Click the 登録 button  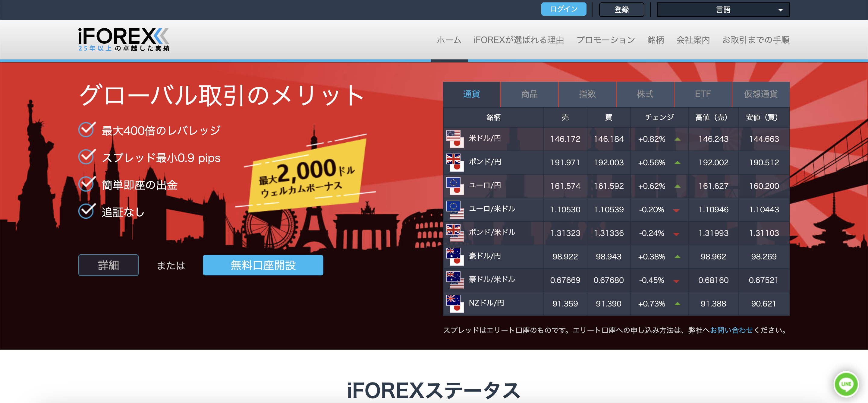(x=621, y=9)
